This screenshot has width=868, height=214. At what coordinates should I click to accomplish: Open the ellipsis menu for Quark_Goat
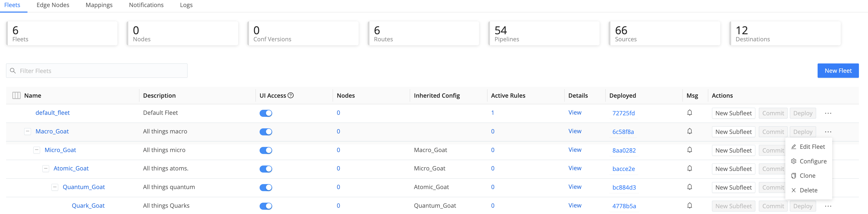[828, 206]
